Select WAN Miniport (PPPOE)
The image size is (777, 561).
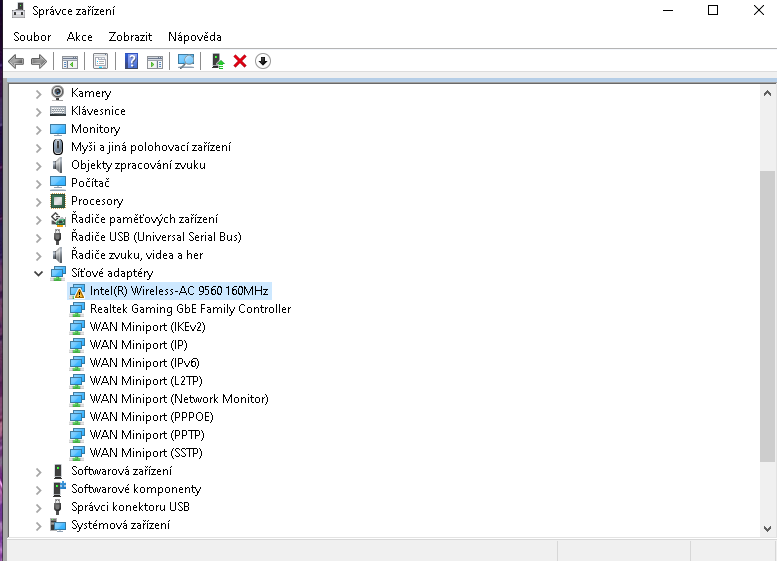point(151,417)
